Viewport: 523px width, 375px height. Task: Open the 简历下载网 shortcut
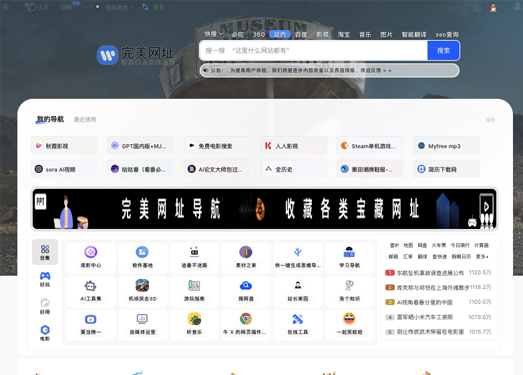click(447, 169)
